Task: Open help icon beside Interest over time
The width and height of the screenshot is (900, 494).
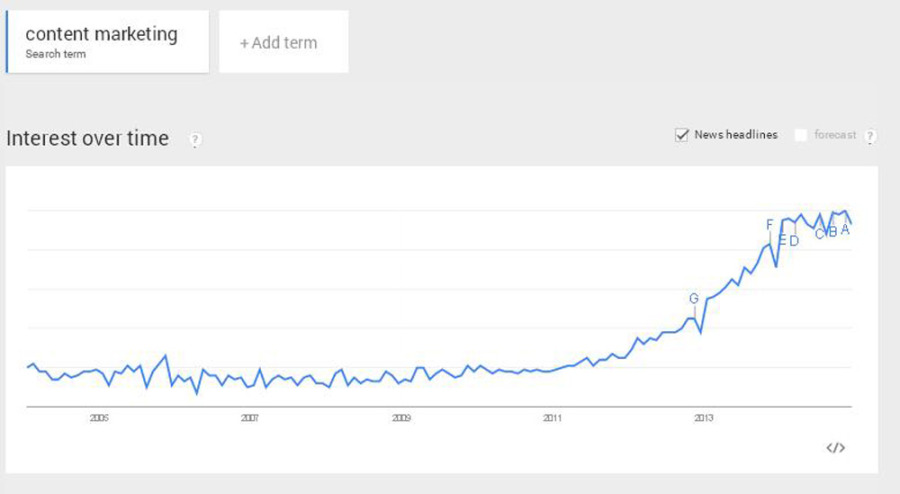Action: click(x=195, y=140)
